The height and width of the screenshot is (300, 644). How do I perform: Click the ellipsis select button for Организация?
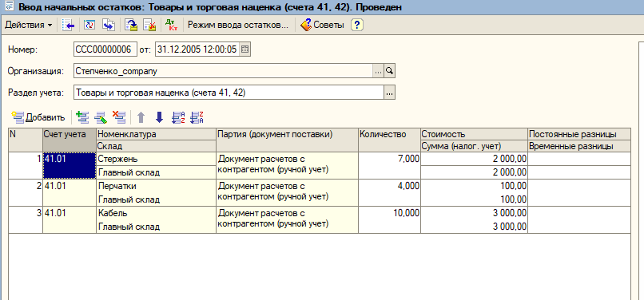tap(378, 71)
